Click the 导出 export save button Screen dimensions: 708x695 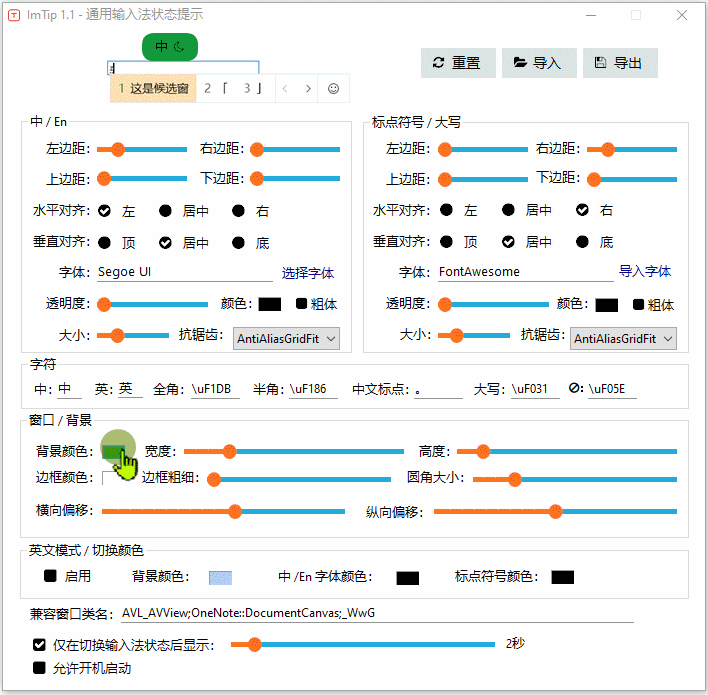tap(619, 62)
